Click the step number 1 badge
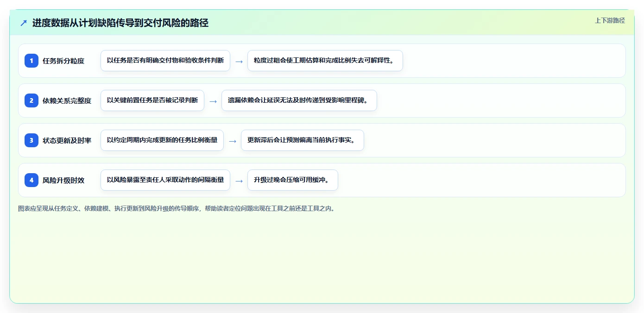The height and width of the screenshot is (313, 644). (32, 61)
